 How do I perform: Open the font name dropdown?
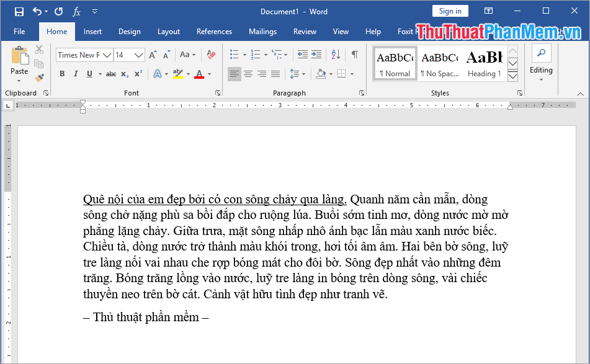(x=107, y=55)
